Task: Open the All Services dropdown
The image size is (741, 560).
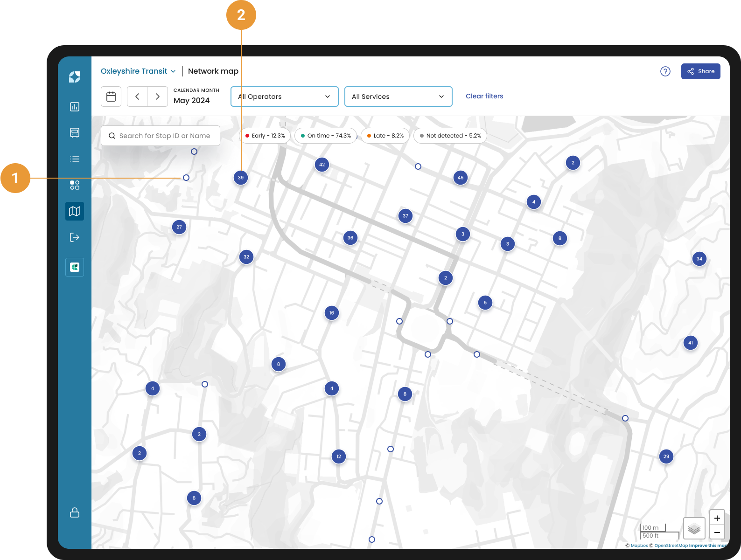Action: (398, 97)
